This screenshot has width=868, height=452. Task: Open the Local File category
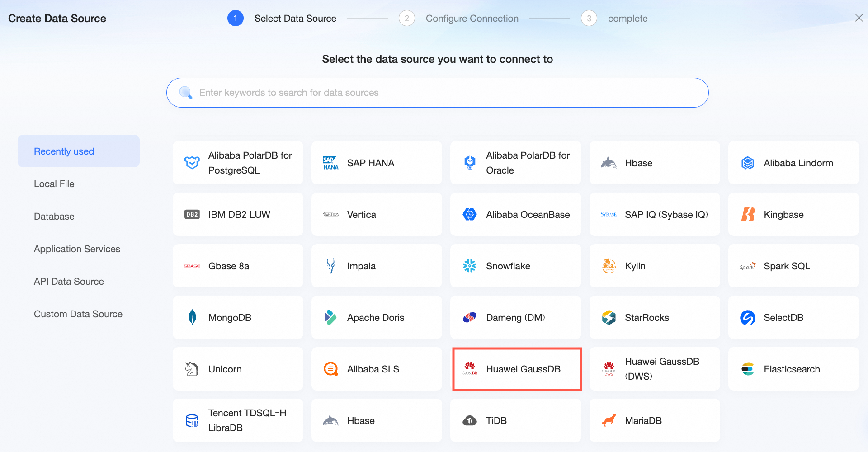point(79,184)
